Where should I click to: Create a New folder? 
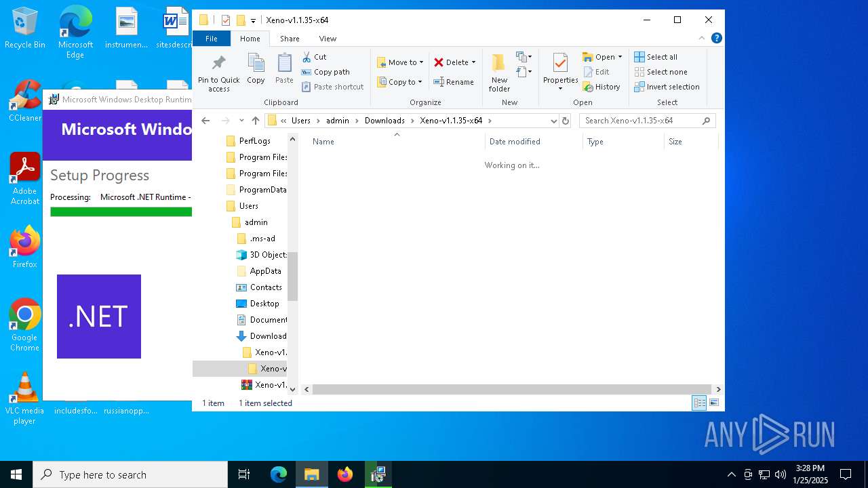coord(499,73)
